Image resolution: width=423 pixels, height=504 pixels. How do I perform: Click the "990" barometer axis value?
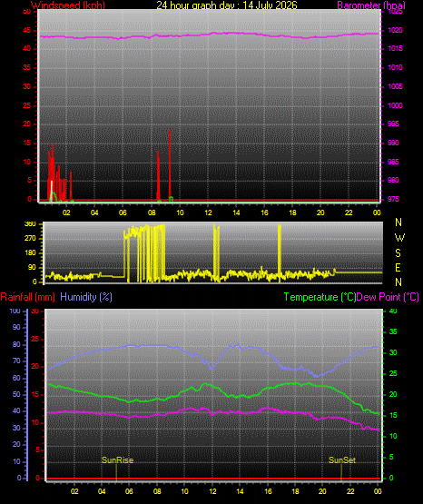[393, 143]
